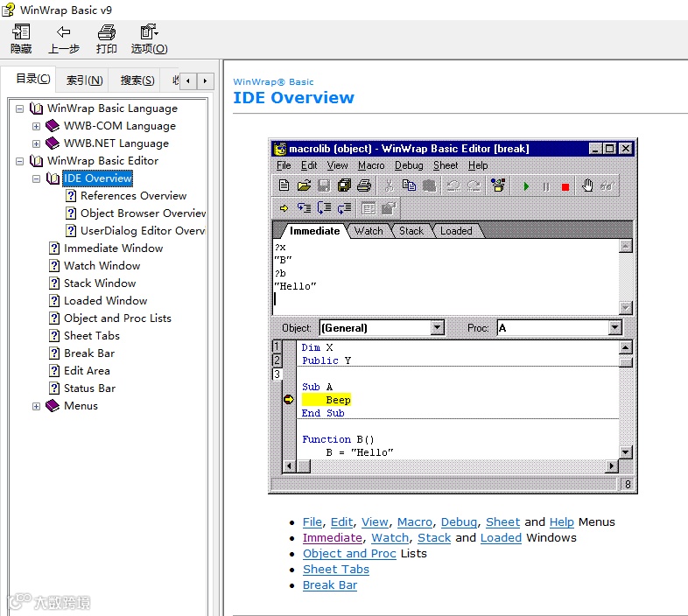Collapse the IDE Overview tree node
The image size is (688, 616).
tap(37, 179)
